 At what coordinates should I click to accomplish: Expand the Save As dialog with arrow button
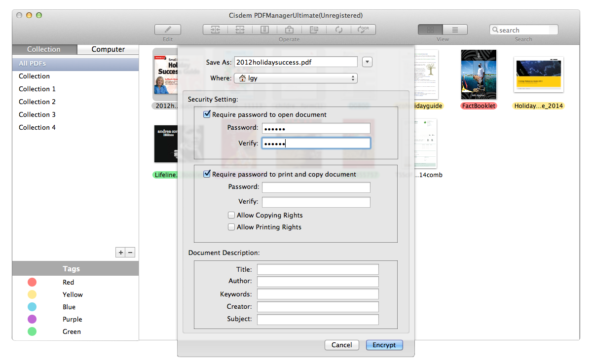click(x=367, y=62)
